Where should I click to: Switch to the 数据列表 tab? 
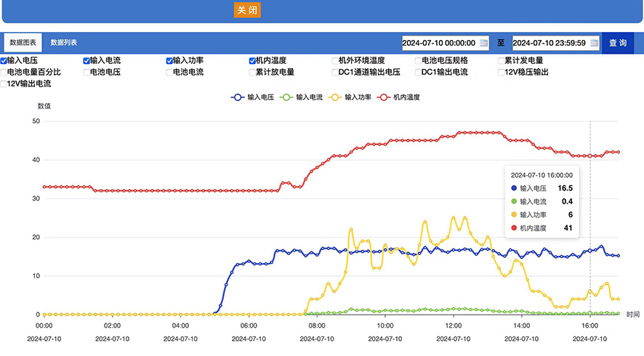(x=64, y=42)
